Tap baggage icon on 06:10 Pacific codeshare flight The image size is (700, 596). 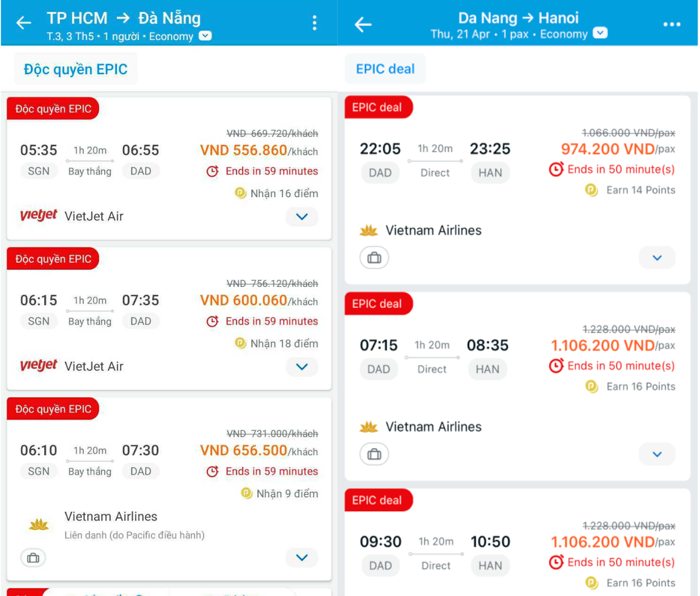click(33, 558)
